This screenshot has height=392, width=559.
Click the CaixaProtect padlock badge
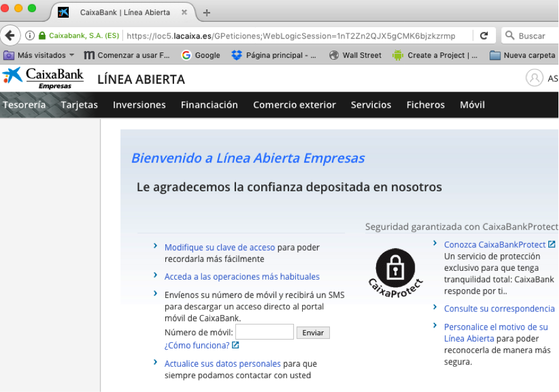[396, 273]
